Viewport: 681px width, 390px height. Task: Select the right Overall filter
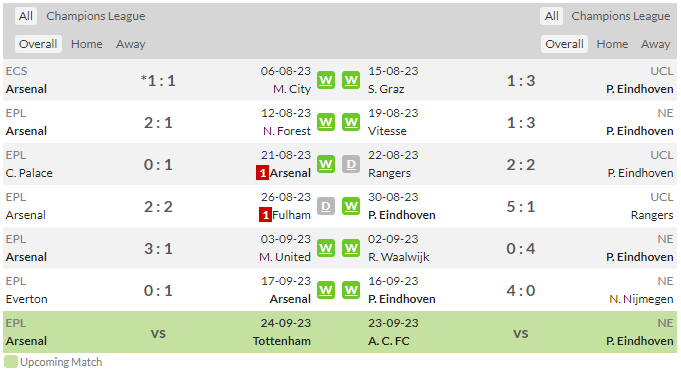click(564, 44)
